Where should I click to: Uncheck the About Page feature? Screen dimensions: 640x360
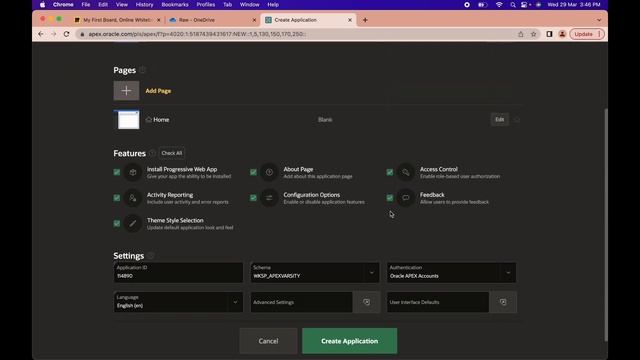pyautogui.click(x=253, y=172)
